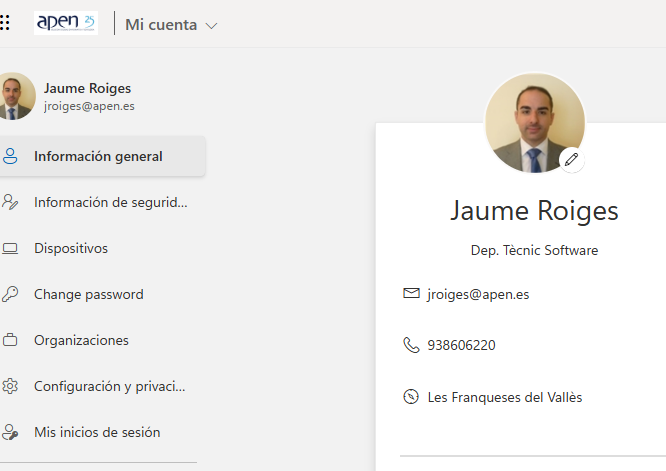Viewport: 666px width, 471px height.
Task: Click the Información de seguridad icon
Action: [x=10, y=202]
